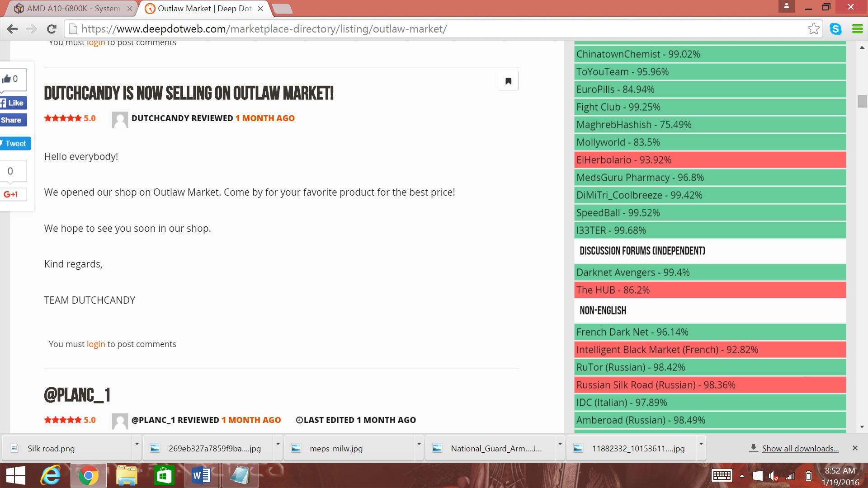Image resolution: width=868 pixels, height=488 pixels.
Task: Open downloaded meps-milw.jpg file
Action: (350, 448)
